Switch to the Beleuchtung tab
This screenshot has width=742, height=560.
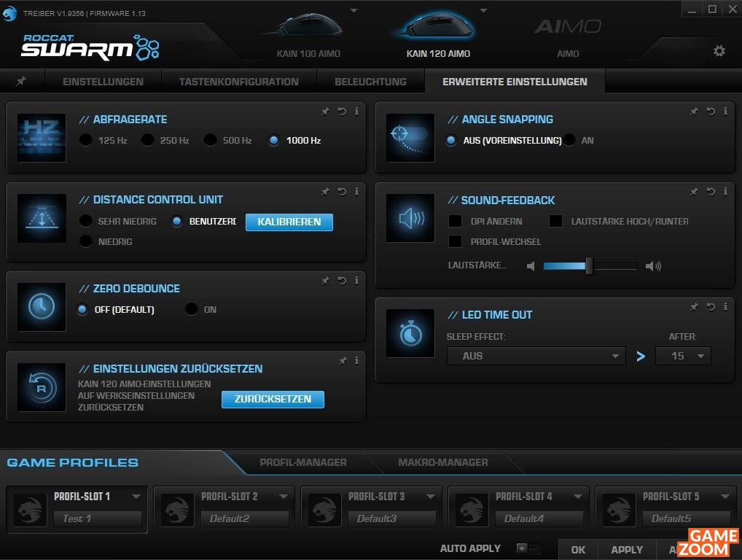tap(370, 82)
